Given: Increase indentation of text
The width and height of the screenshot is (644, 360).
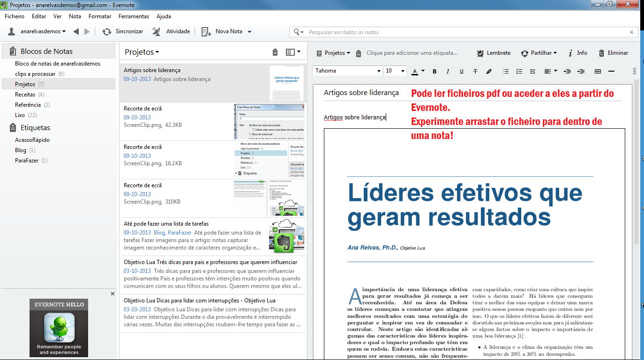Looking at the screenshot, I should point(581,71).
